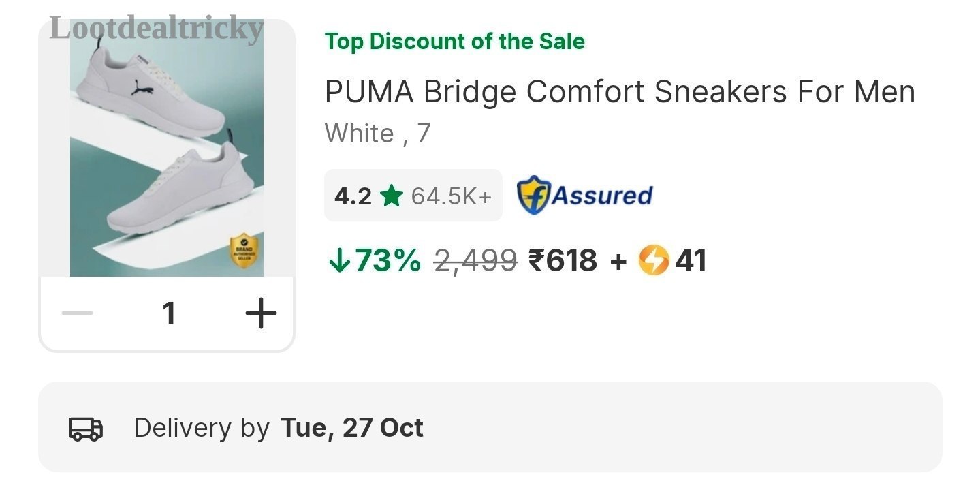Click the 73% discount percentage

(388, 260)
